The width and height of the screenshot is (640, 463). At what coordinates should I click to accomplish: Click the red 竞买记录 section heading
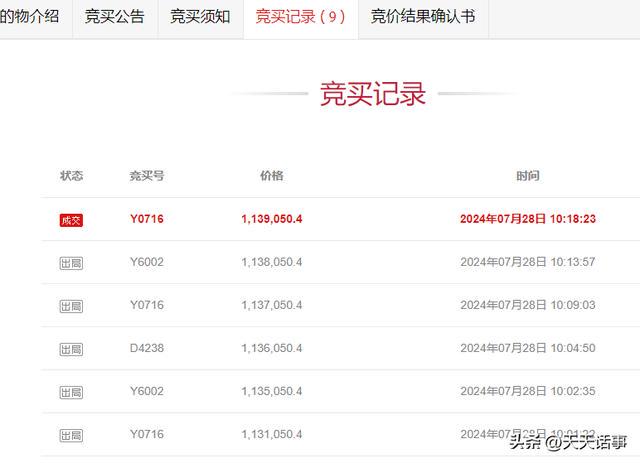click(373, 94)
